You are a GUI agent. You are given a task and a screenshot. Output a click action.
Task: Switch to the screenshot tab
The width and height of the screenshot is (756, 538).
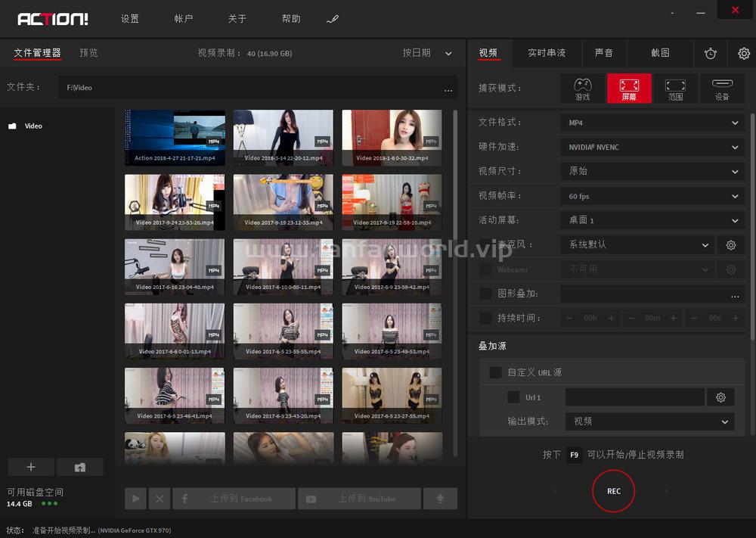(660, 53)
